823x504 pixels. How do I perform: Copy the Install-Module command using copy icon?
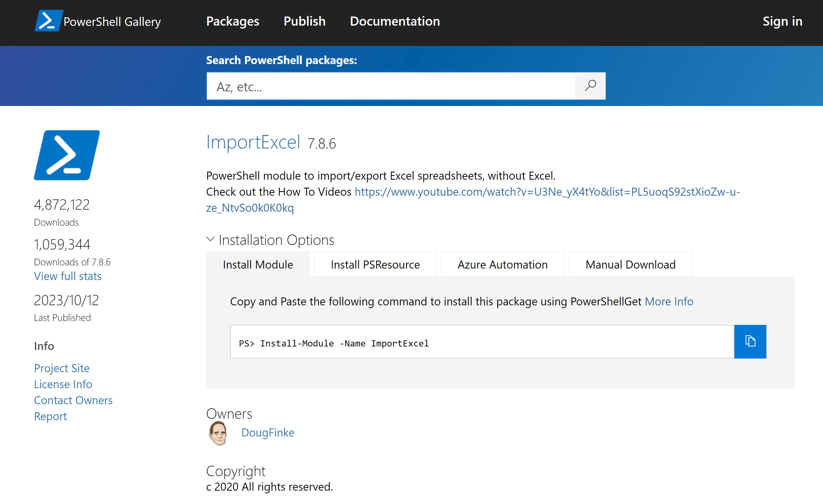pyautogui.click(x=750, y=341)
